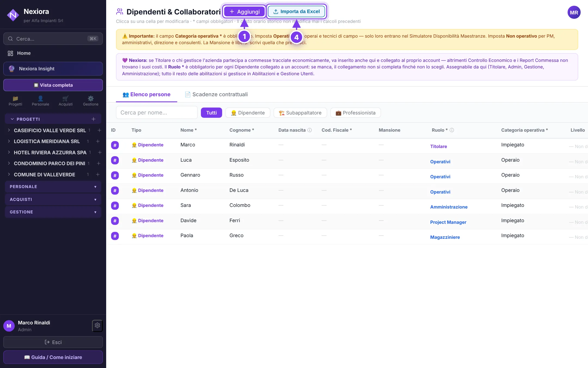The image size is (588, 368).
Task: Switch to Scadenze contrattuali tab
Action: pyautogui.click(x=216, y=94)
